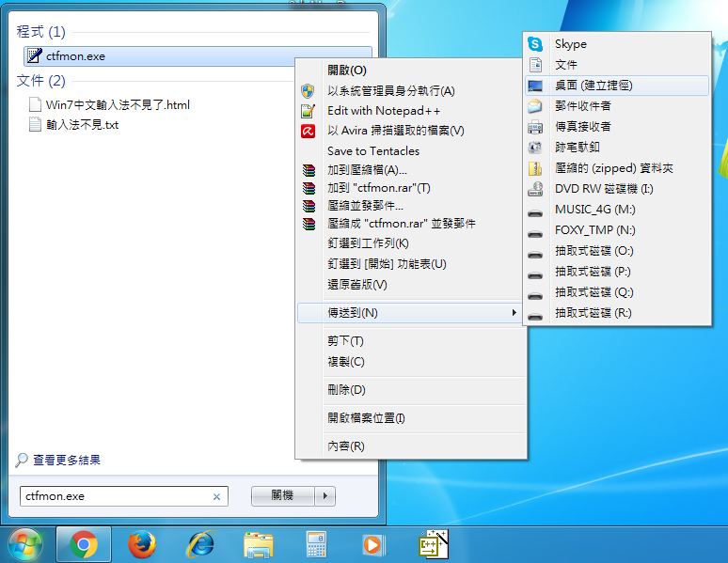Launch Google Chrome from the taskbar
Screen dimensions: 728x563
point(84,544)
